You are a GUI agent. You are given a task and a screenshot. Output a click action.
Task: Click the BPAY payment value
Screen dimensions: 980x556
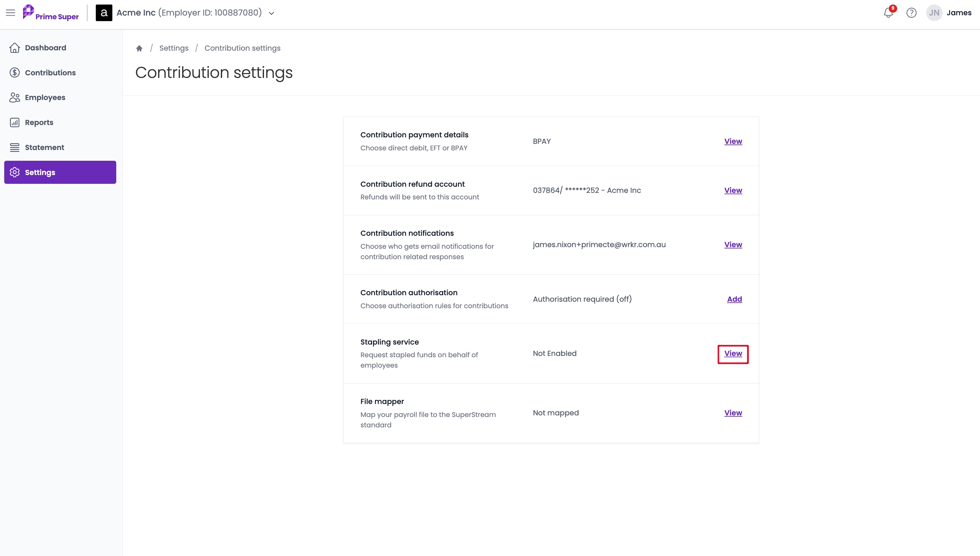(542, 141)
